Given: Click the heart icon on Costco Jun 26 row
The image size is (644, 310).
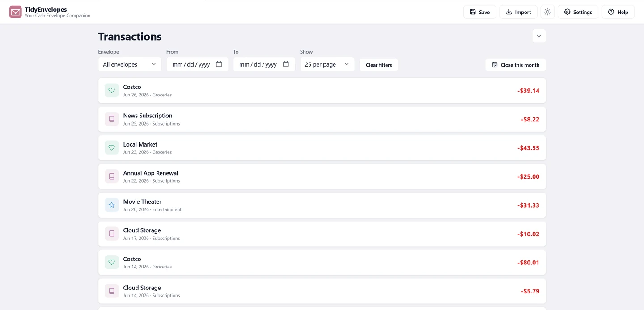Looking at the screenshot, I should [112, 91].
